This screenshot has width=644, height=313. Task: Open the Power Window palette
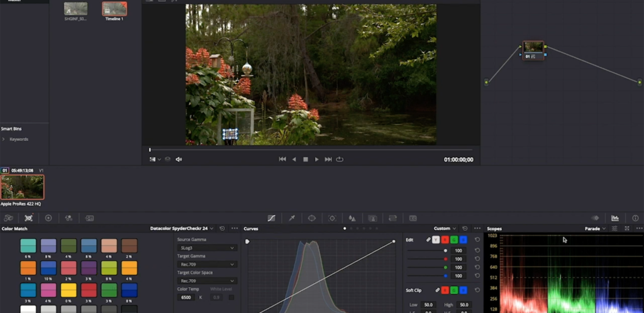312,218
